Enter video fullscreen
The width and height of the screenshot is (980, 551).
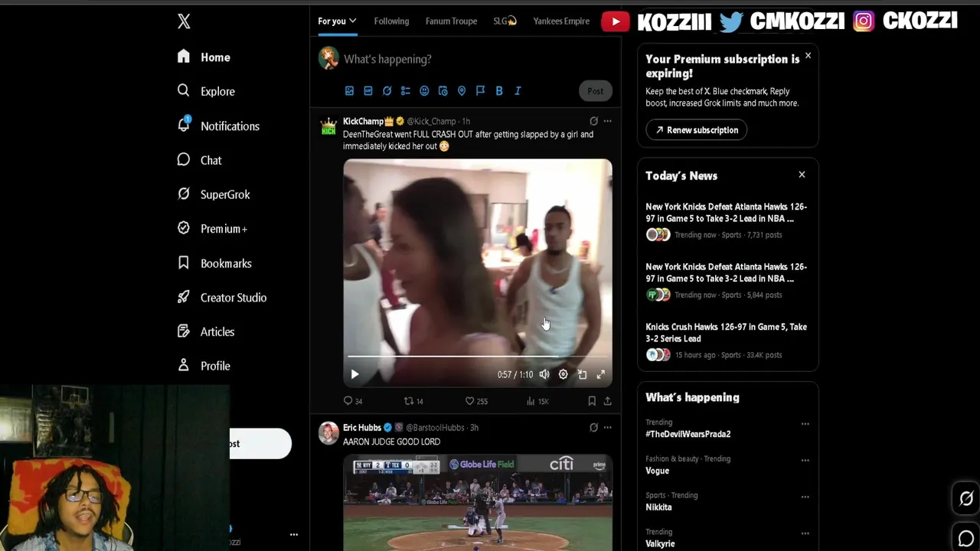(x=601, y=374)
